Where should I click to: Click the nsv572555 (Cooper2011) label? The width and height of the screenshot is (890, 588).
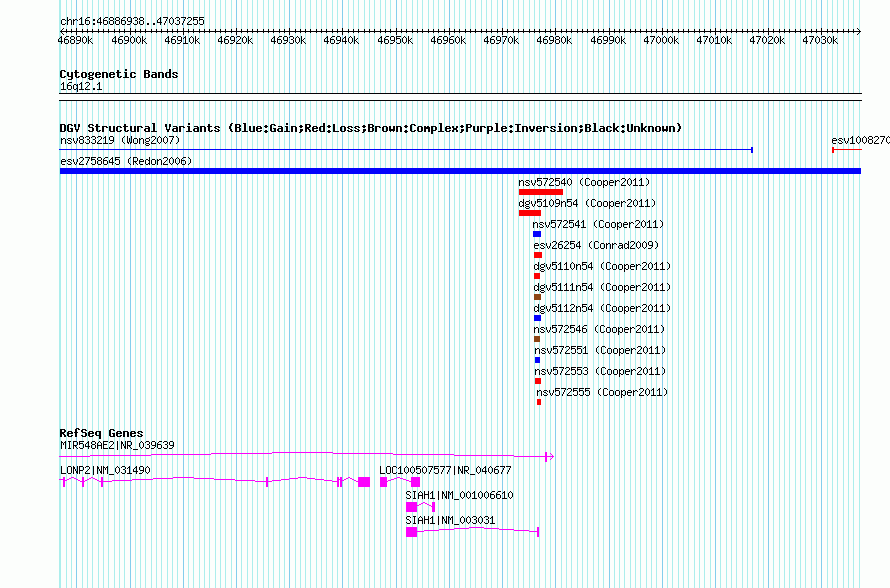[x=602, y=392]
